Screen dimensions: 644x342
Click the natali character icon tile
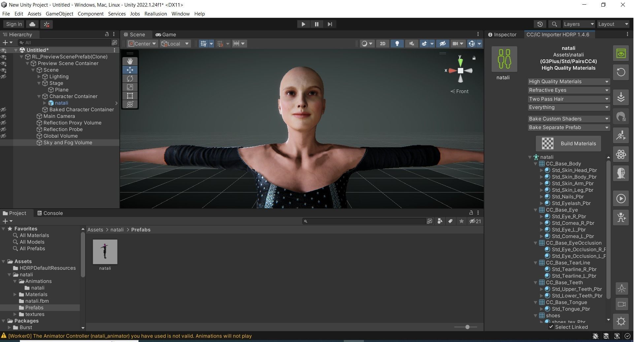click(504, 59)
